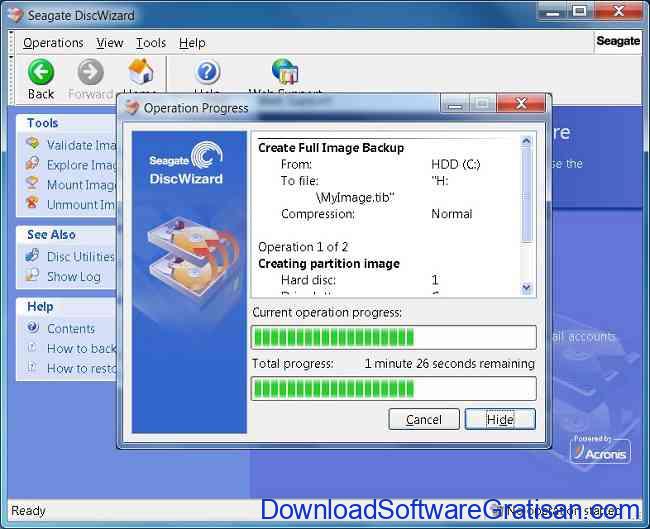Open the How to back up link
This screenshot has width=650, height=529.
[x=82, y=349]
